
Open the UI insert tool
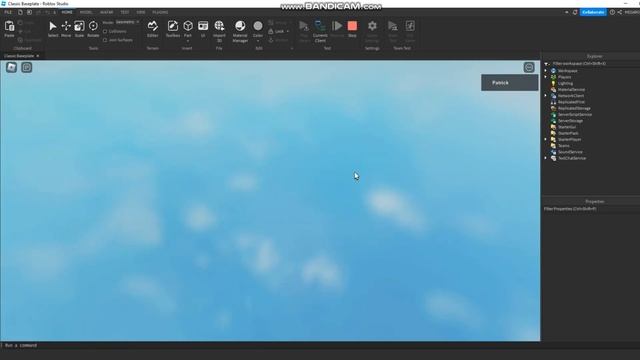(203, 26)
